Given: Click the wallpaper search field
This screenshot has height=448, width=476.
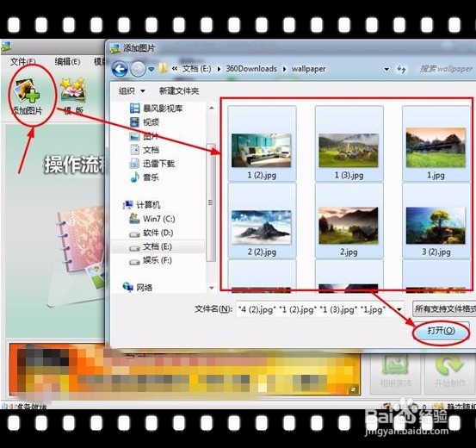Looking at the screenshot, I should (x=445, y=69).
